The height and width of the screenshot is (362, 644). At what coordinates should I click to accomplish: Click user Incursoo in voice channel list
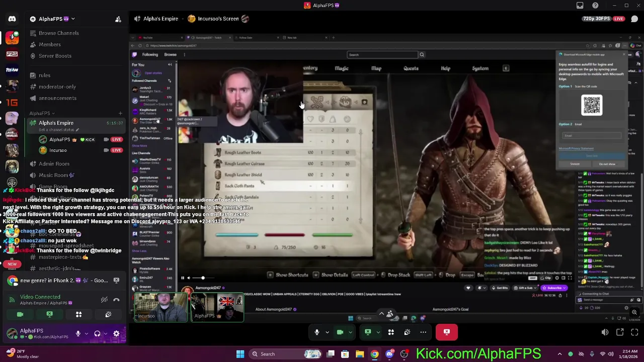(58, 150)
